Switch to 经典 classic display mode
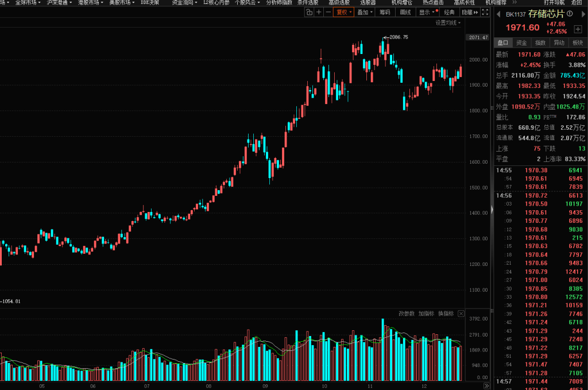Image resolution: width=588 pixels, height=390 pixels. click(x=449, y=12)
